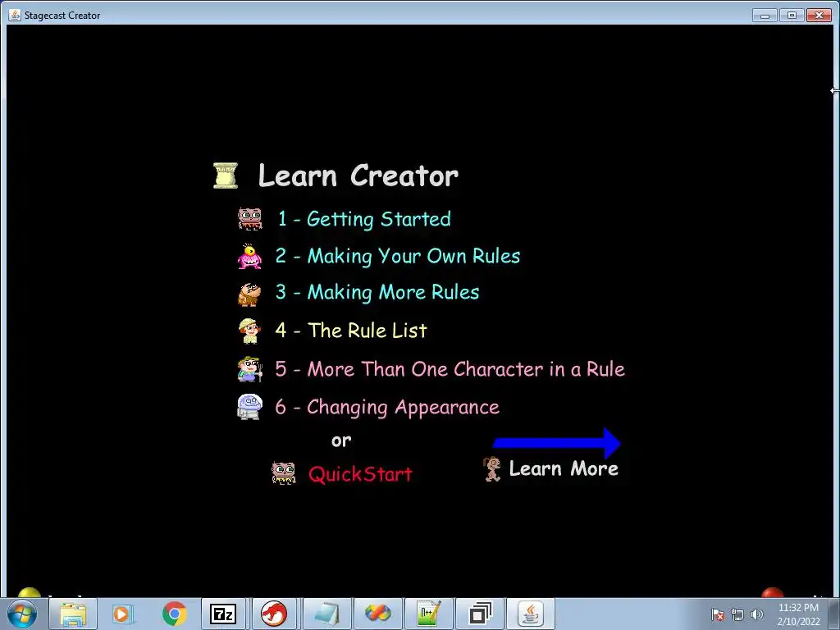Open Notepad++ from the taskbar
Image resolution: width=840 pixels, height=630 pixels.
coord(428,614)
